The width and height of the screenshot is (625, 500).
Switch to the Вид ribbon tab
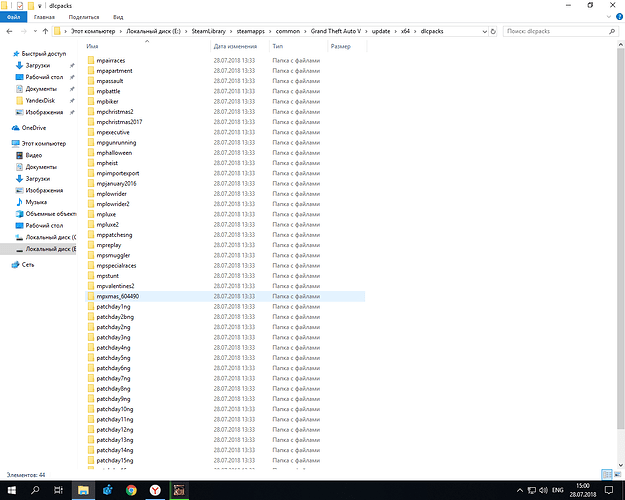tap(118, 17)
